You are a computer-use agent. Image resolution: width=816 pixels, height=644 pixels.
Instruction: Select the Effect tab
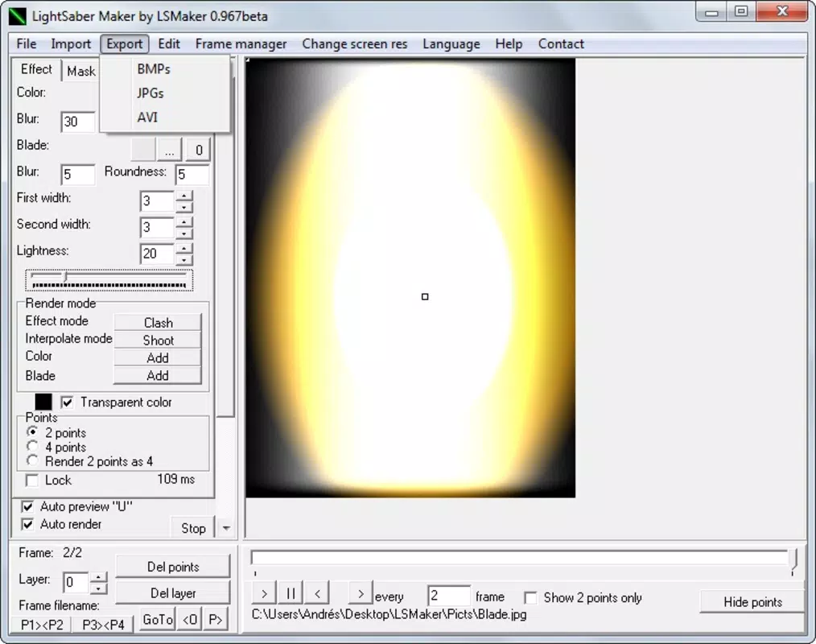[36, 69]
